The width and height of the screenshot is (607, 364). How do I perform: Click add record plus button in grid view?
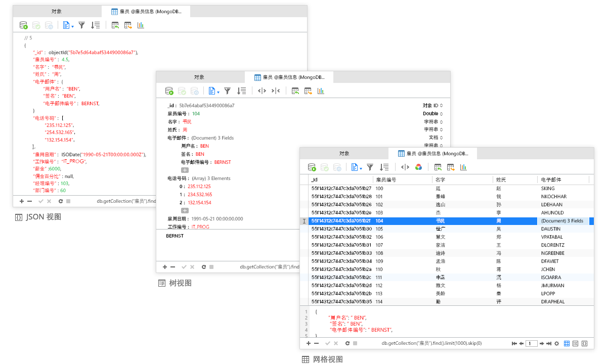click(308, 343)
